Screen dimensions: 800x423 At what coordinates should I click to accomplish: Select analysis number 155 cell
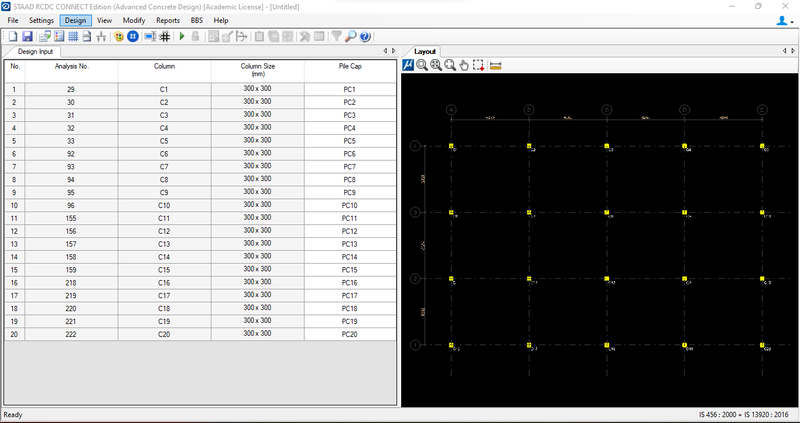coord(71,218)
